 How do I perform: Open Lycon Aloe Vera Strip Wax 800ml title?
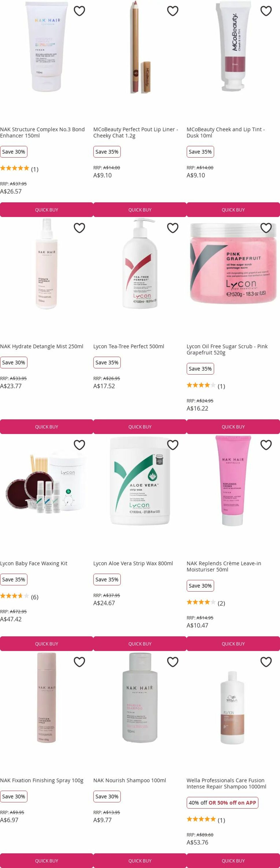pos(133,563)
